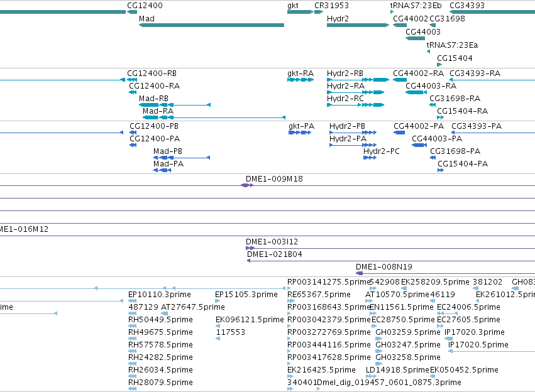Click the gkt-RA transcript label
Screen dimensions: 535x392
point(301,73)
